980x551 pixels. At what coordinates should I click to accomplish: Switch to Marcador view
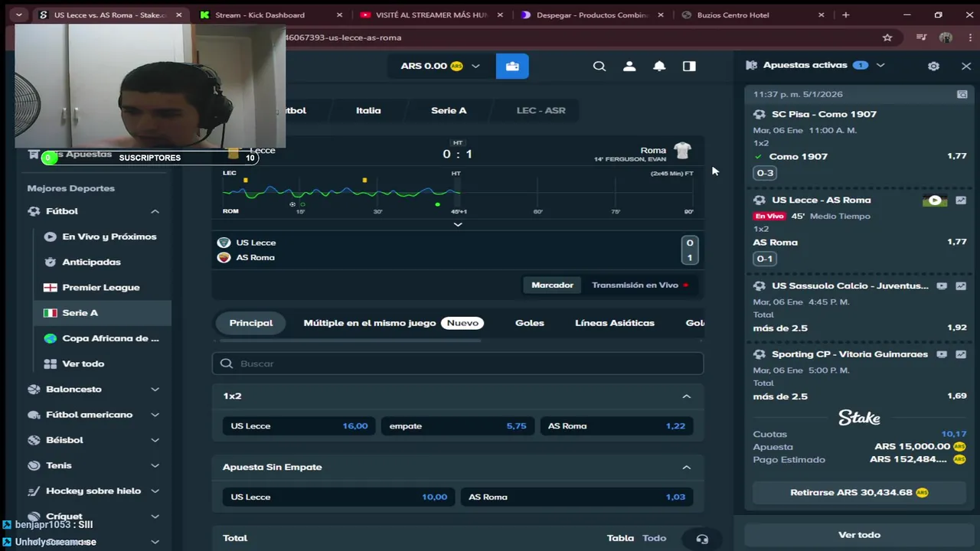pyautogui.click(x=552, y=285)
